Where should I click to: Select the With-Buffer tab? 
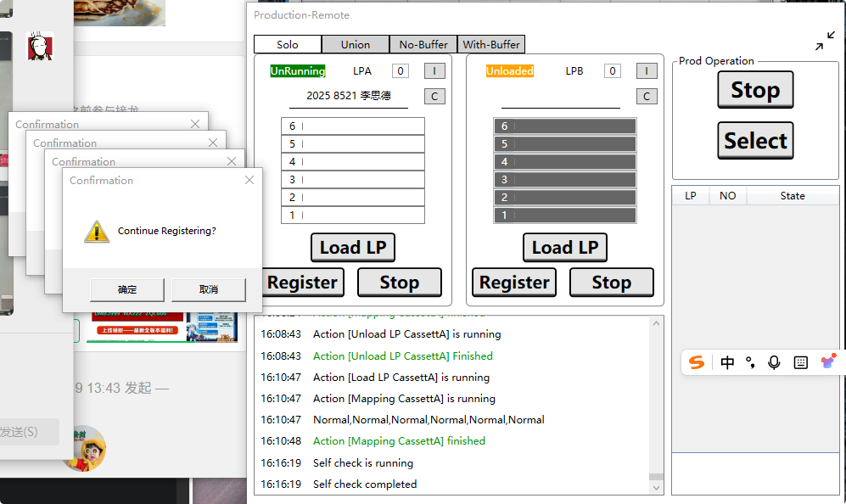491,44
